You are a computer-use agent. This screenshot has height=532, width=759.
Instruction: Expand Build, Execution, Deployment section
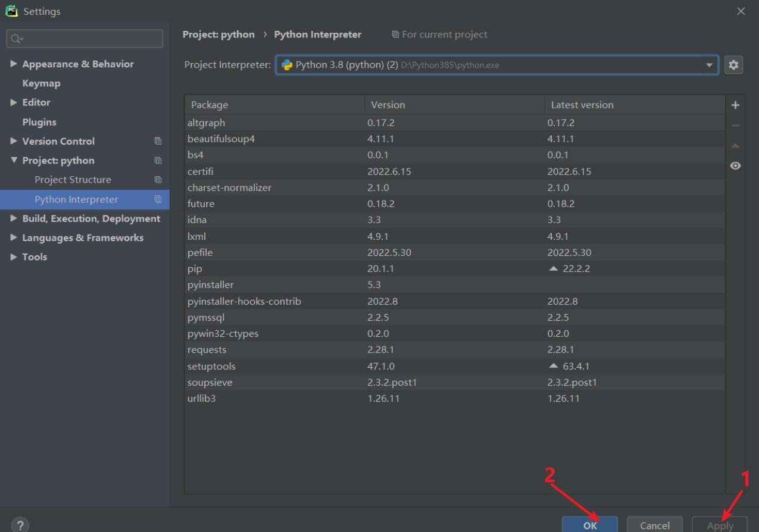point(14,219)
